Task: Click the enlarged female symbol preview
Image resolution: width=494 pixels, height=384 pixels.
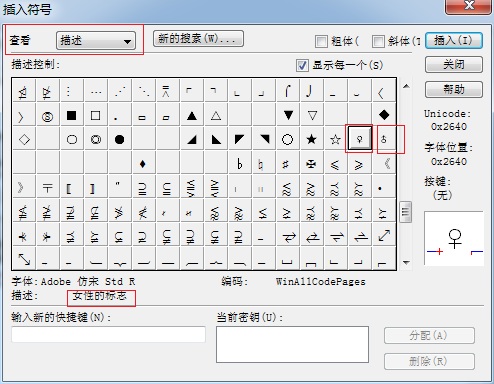Action: (455, 239)
